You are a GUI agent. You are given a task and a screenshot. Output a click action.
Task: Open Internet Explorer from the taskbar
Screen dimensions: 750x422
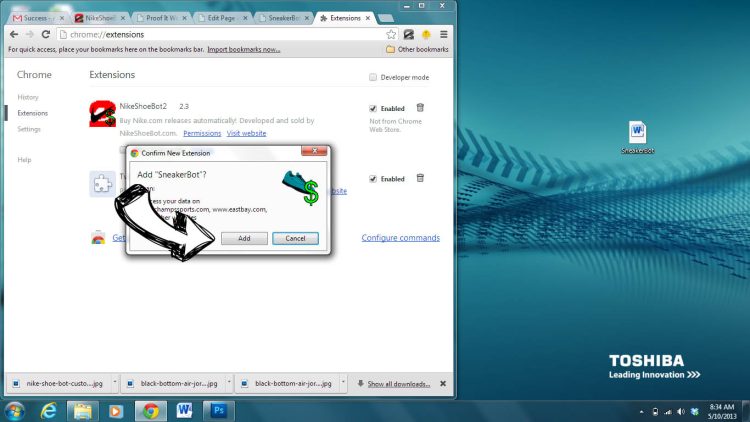[x=47, y=410]
